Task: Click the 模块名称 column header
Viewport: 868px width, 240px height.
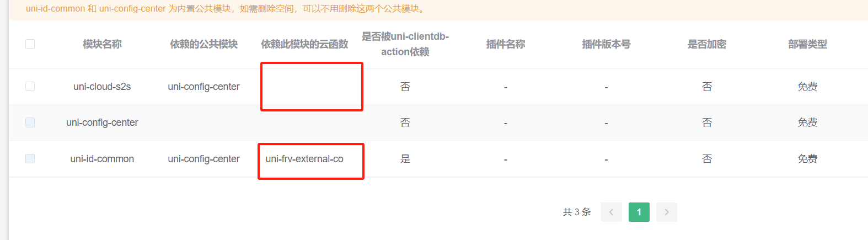Action: [102, 44]
